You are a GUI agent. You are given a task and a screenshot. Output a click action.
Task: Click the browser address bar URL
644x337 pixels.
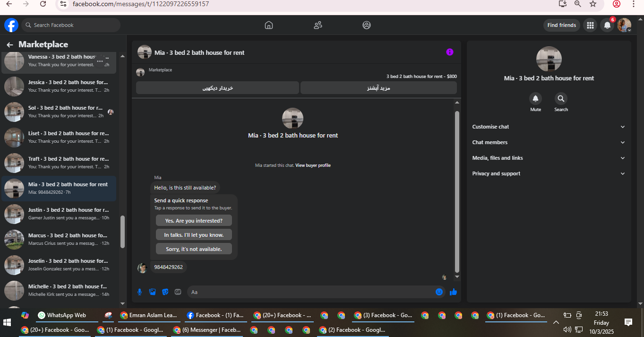(141, 4)
